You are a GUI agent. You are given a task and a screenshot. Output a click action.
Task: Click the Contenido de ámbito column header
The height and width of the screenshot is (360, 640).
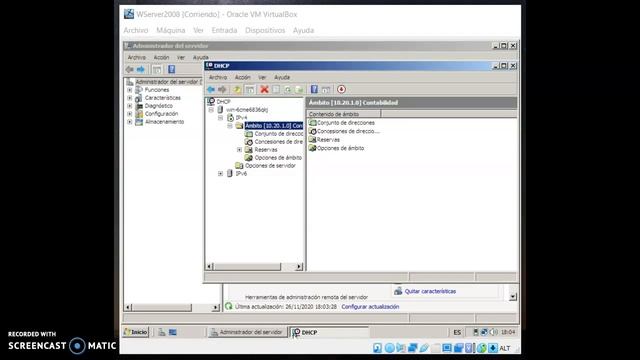click(x=344, y=114)
